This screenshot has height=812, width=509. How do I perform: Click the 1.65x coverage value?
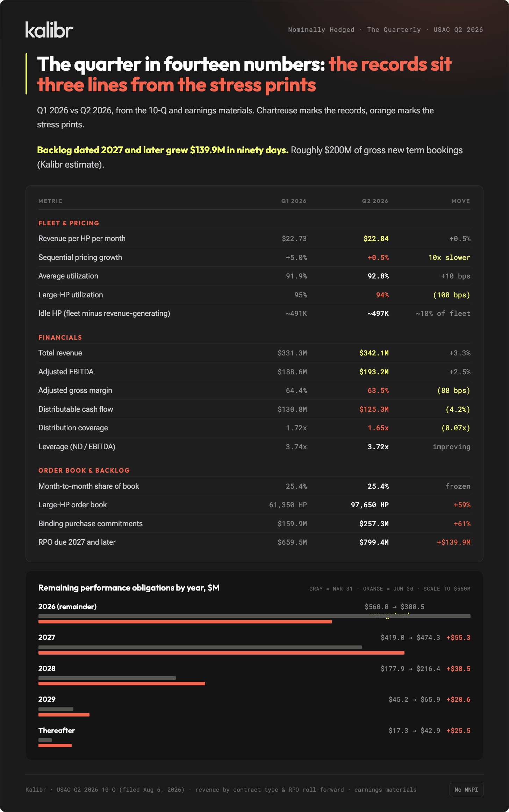(378, 428)
